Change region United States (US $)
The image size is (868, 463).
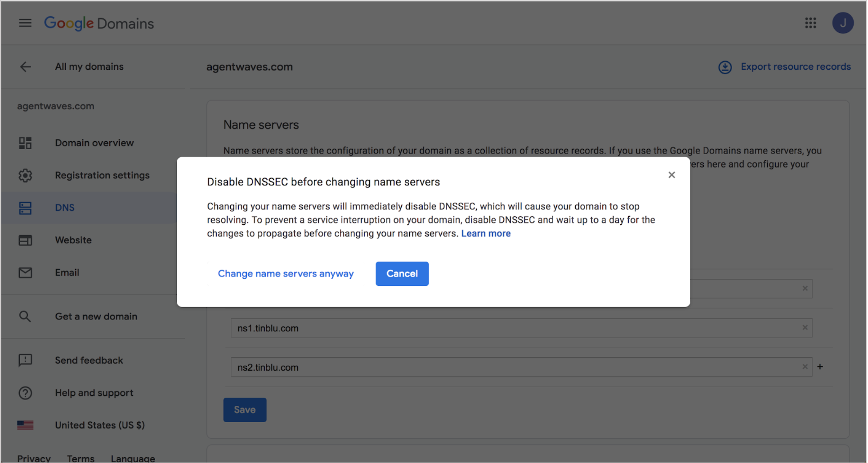click(x=100, y=425)
